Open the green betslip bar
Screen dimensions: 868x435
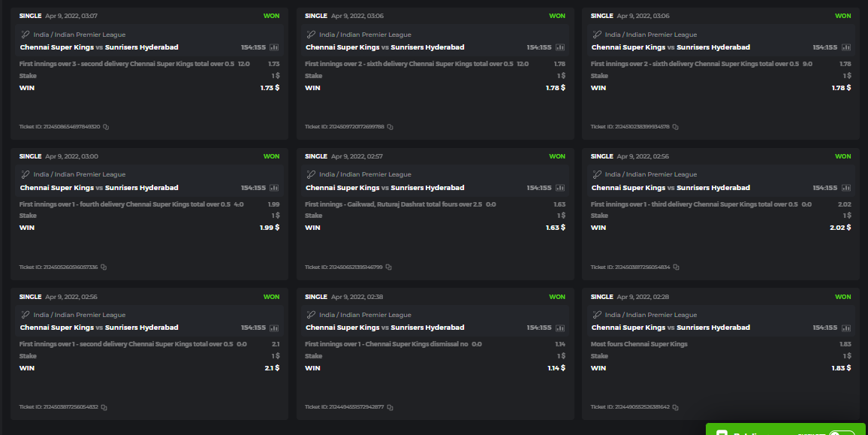point(751,431)
